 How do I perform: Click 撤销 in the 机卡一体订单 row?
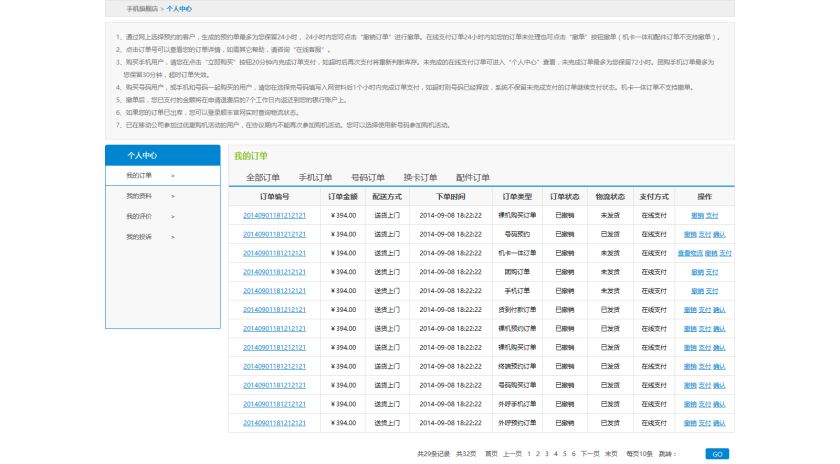point(711,253)
